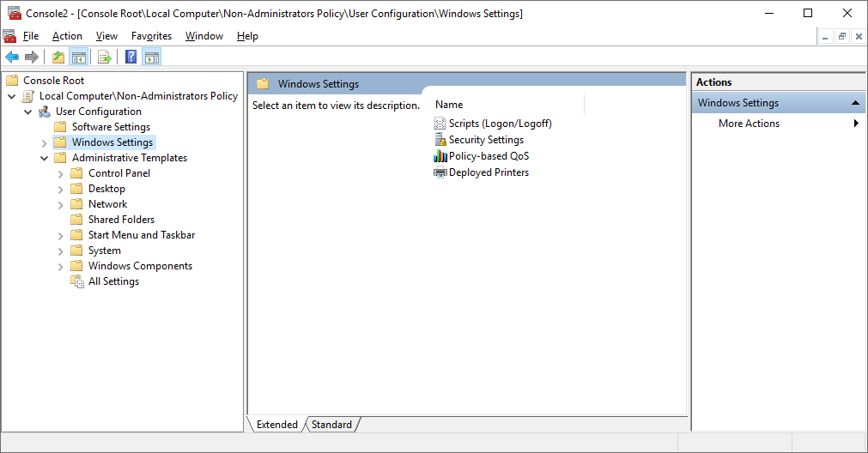Toggle the Show/Hide Action Pane icon
868x453 pixels.
152,57
